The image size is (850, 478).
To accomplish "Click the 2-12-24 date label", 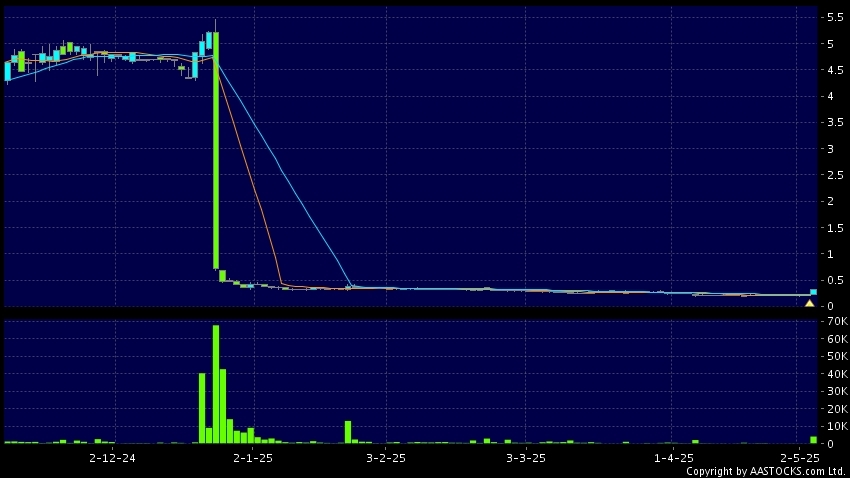I will tap(112, 458).
